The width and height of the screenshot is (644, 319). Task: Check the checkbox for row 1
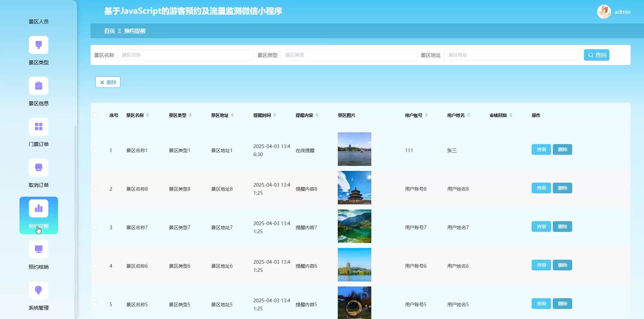coord(95,150)
